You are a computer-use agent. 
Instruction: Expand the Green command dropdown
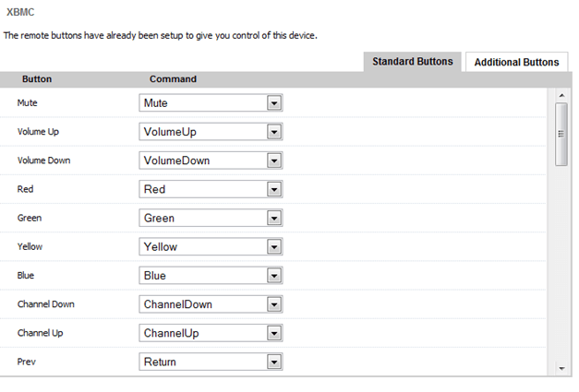[273, 219]
